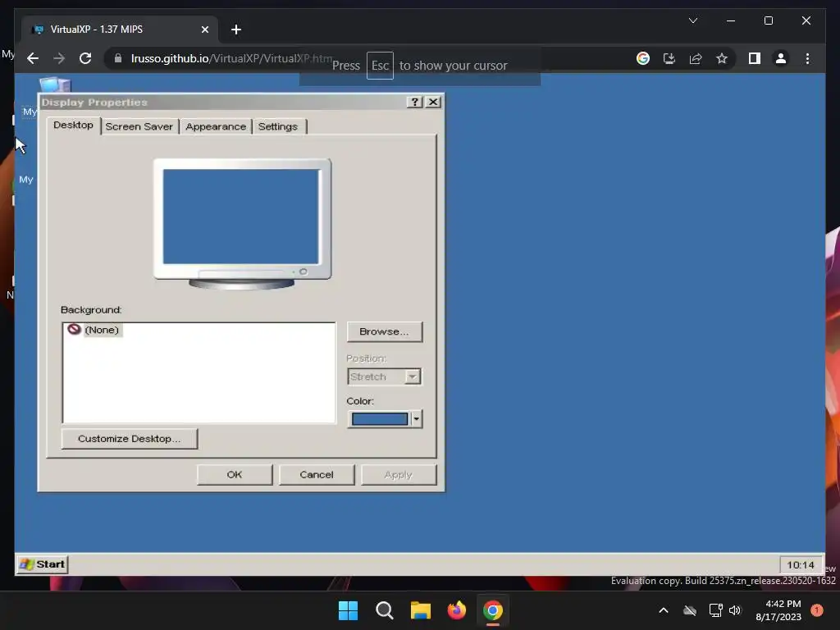The height and width of the screenshot is (630, 840).
Task: Open the Windows clock and date
Action: click(x=778, y=610)
